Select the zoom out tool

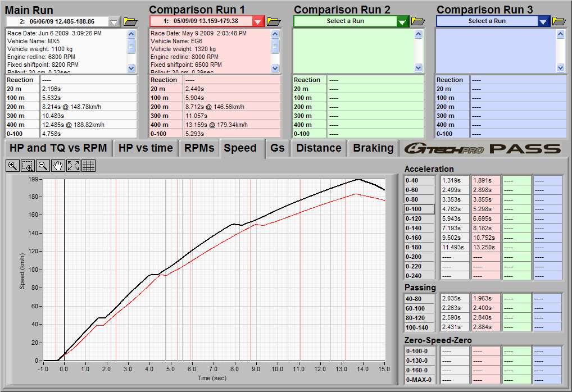pyautogui.click(x=43, y=165)
